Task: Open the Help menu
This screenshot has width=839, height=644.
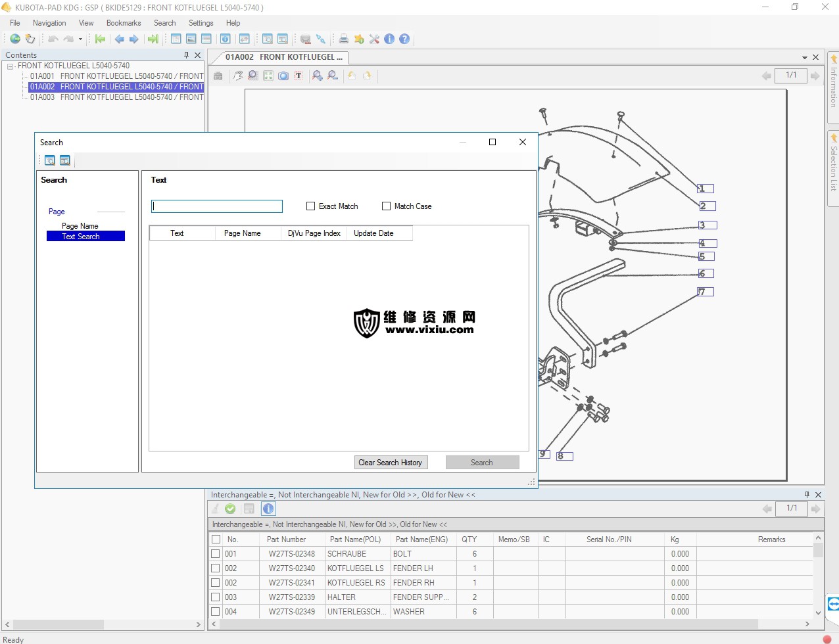Action: click(233, 23)
